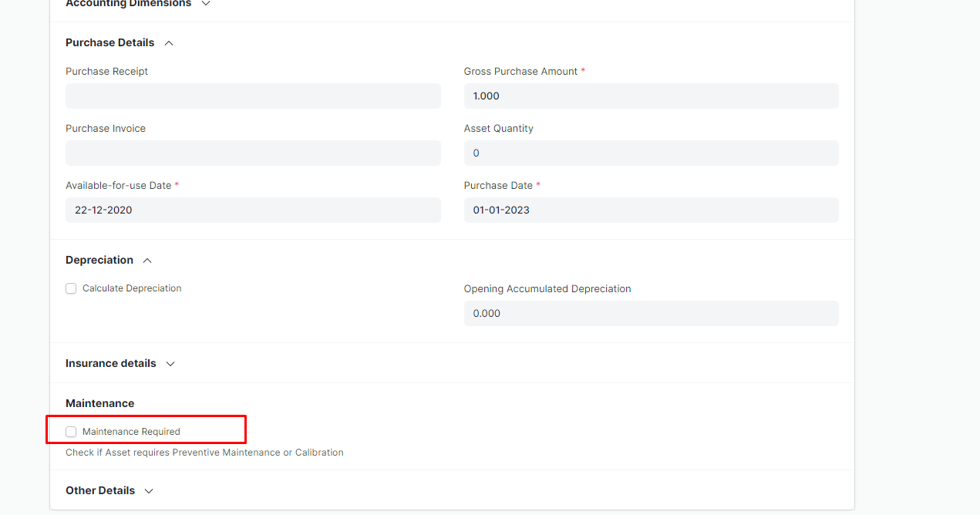Viewport: 980px width, 515px height.
Task: Expand the Other Details section heading
Action: 100,491
